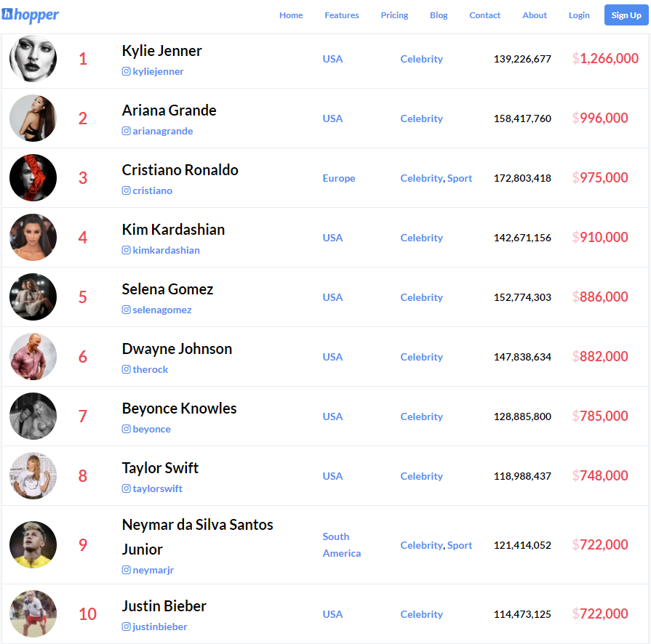This screenshot has height=644, width=651.
Task: Click the Hopper logo icon
Action: (7, 14)
